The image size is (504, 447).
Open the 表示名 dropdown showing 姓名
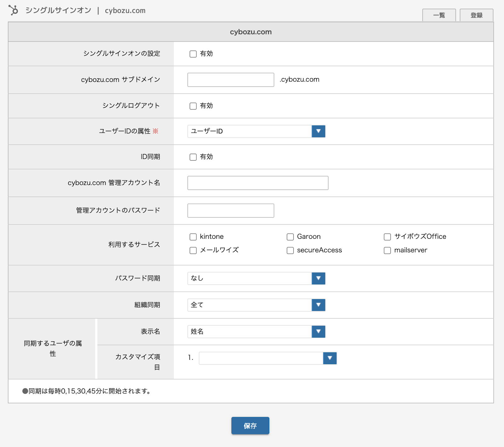coord(256,331)
